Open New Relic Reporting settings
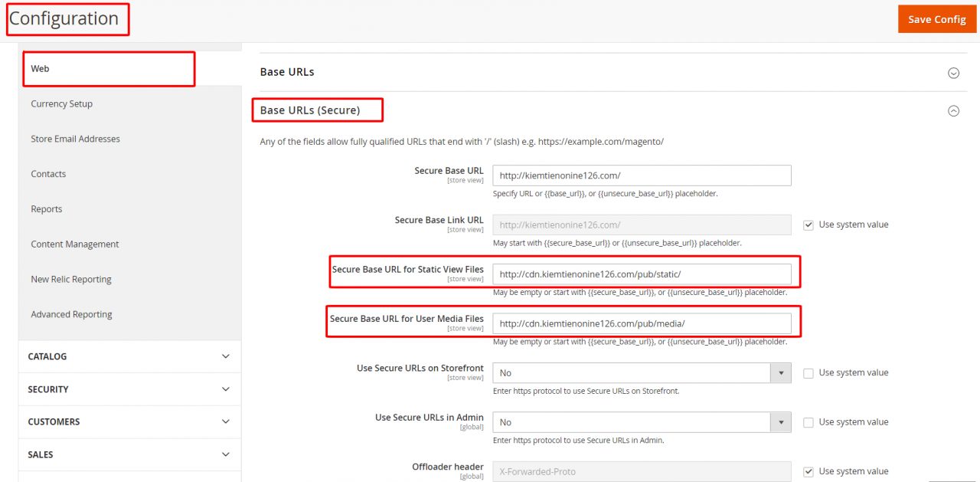 point(71,280)
